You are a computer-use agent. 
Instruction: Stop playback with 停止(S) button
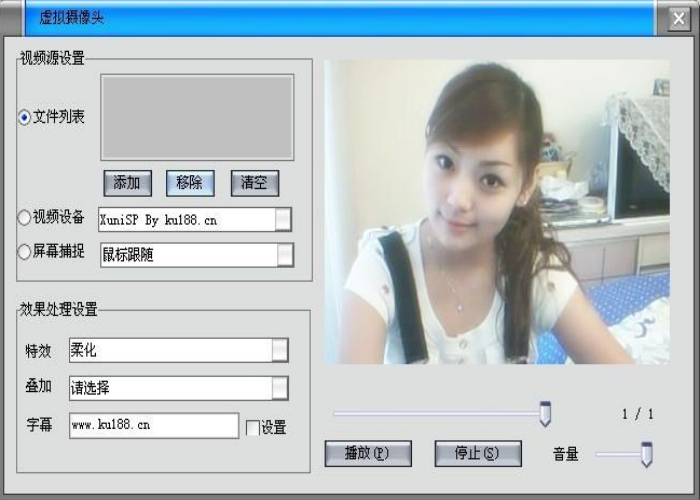478,454
